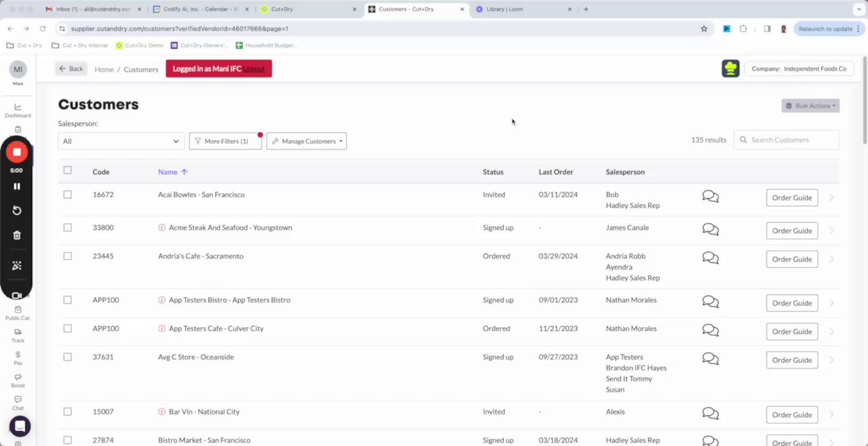Switch to the Inbox Gmail tab

94,9
